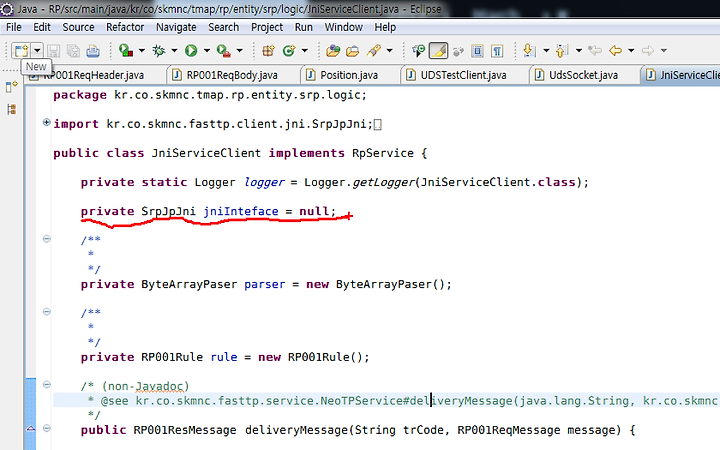Open the Window menu
Image resolution: width=720 pixels, height=450 pixels.
click(343, 27)
